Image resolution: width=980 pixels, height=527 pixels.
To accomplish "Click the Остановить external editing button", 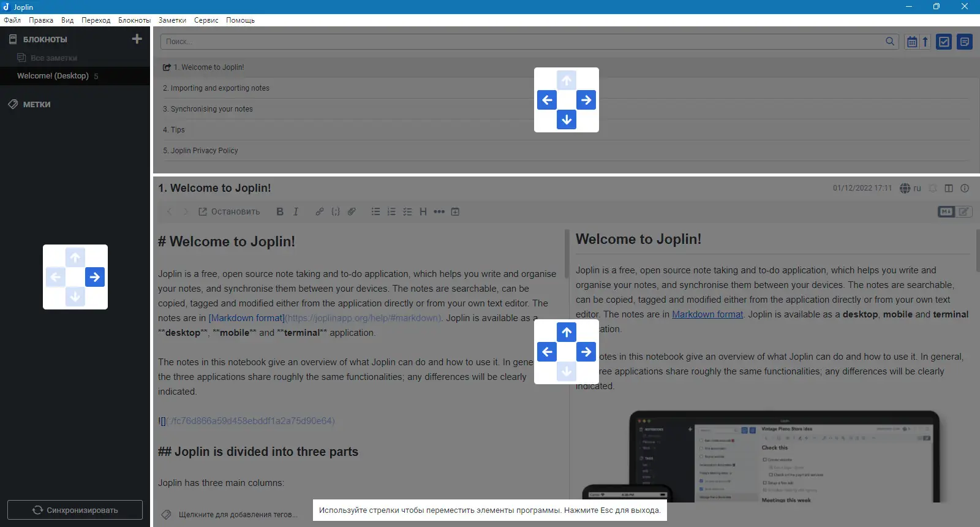I will (229, 211).
